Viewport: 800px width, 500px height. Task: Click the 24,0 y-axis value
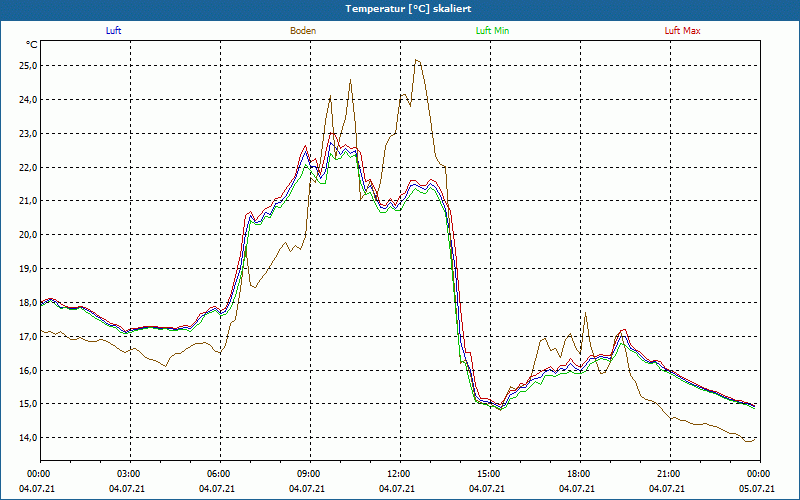pyautogui.click(x=28, y=99)
